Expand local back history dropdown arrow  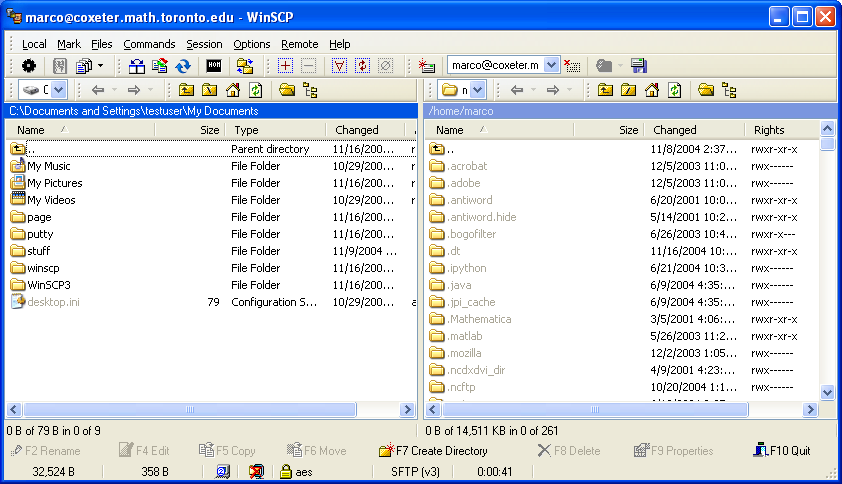[x=114, y=90]
